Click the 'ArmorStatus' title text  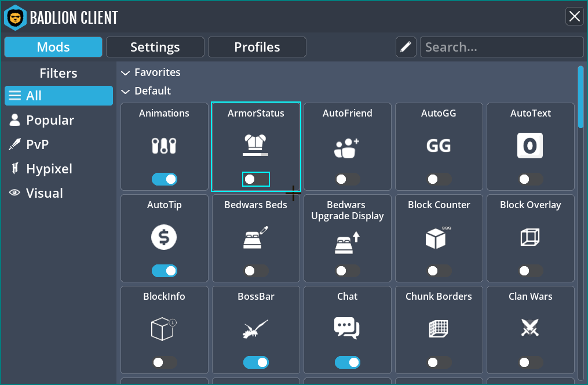point(255,113)
